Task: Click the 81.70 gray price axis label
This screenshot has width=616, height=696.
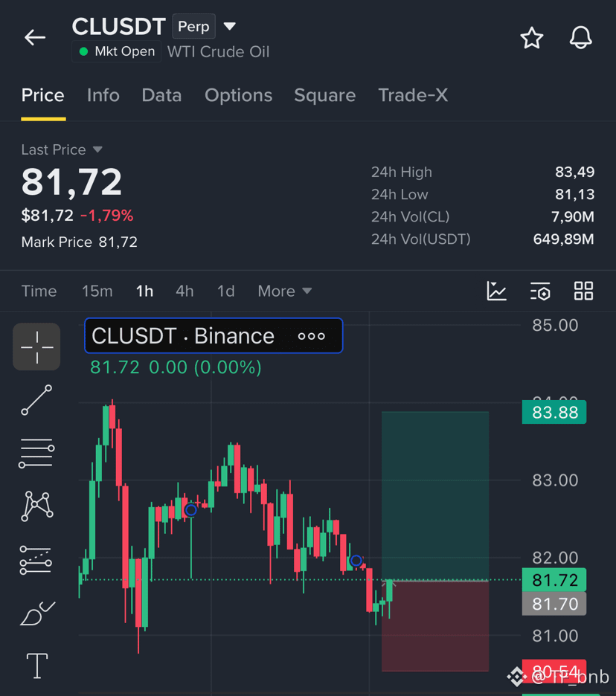Action: [554, 604]
